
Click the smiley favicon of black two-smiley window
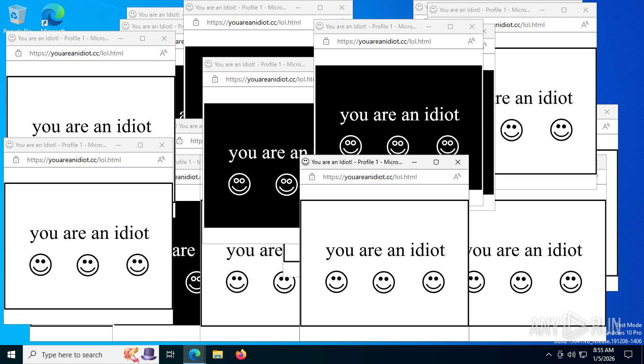208,64
